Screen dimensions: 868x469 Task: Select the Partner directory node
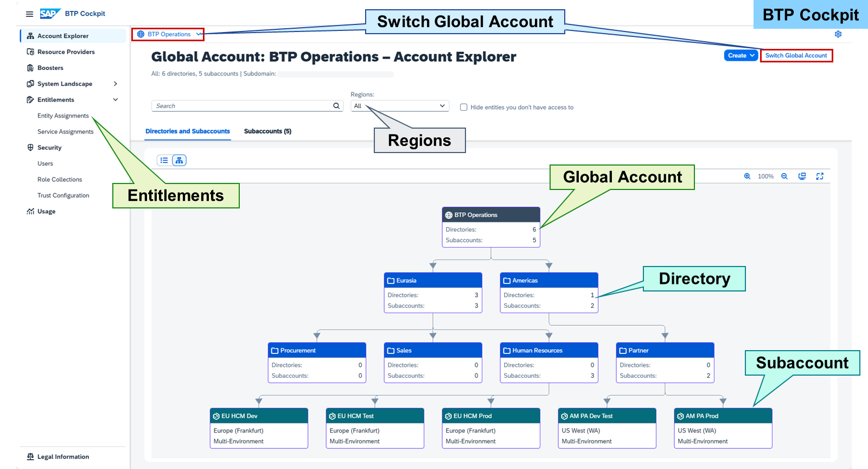point(665,363)
